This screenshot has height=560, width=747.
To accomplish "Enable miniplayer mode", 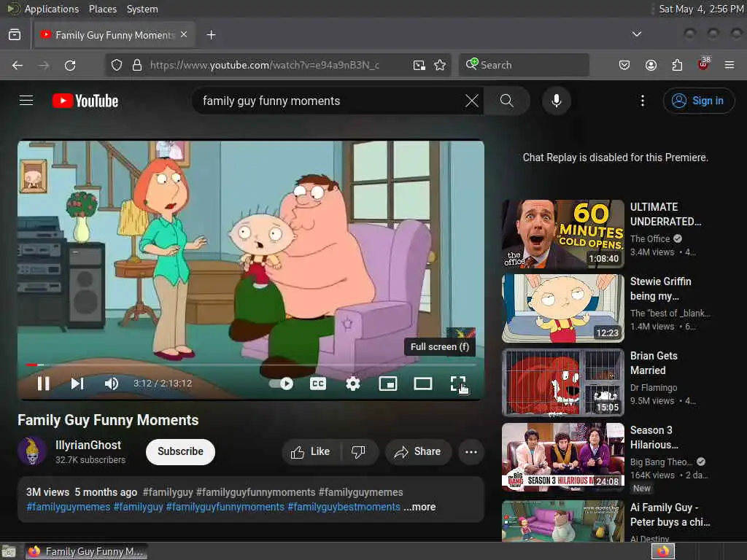I will (388, 384).
